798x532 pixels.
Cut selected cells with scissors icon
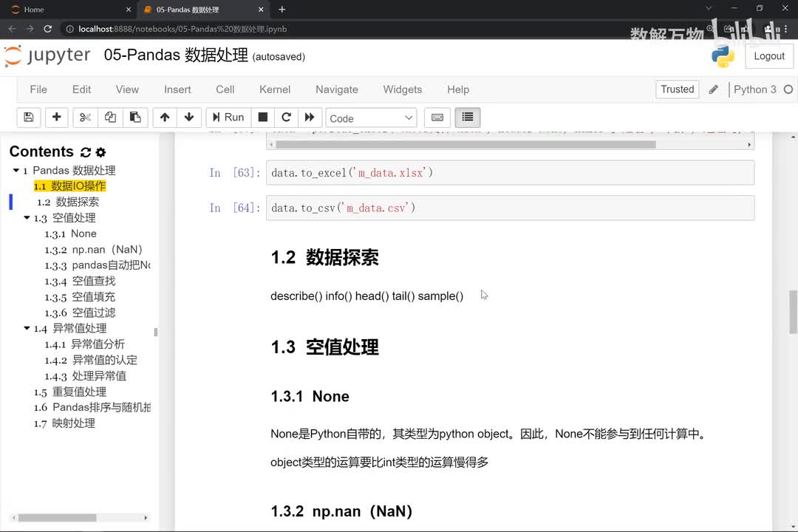(85, 117)
